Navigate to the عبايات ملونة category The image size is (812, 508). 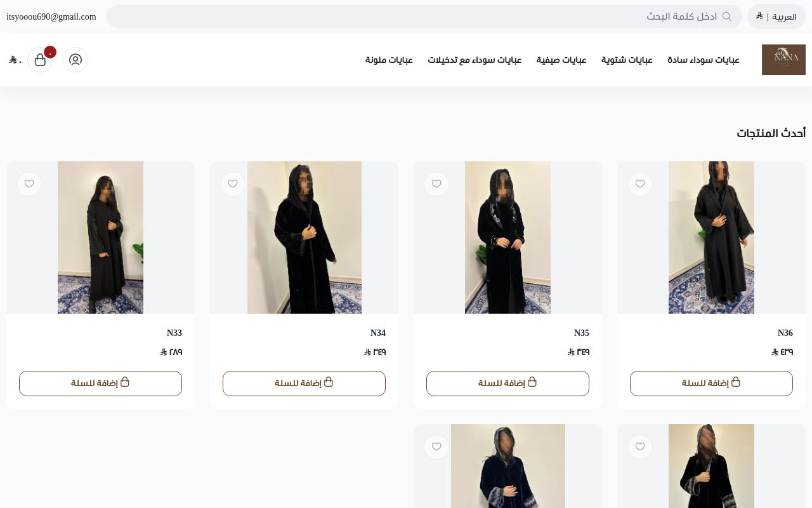(x=389, y=60)
